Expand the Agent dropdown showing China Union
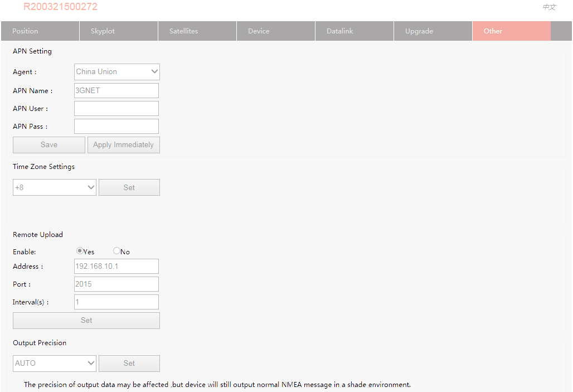573x392 pixels. point(117,72)
